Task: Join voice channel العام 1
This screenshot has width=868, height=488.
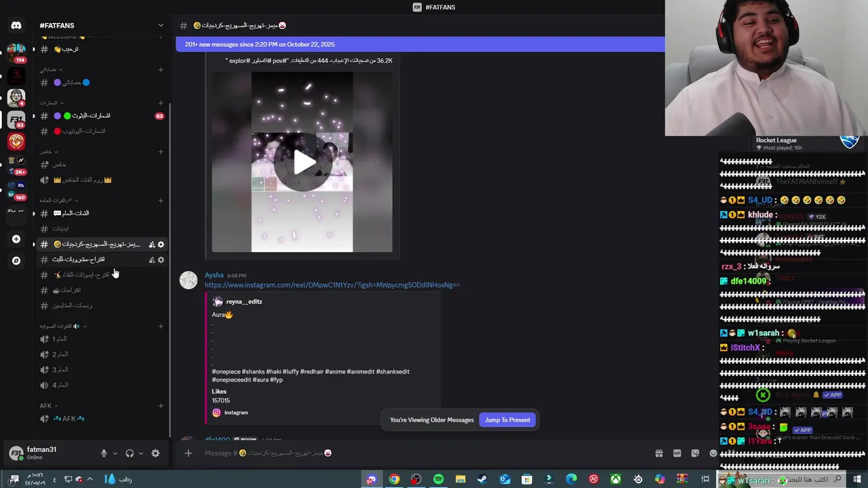Action: click(x=102, y=339)
